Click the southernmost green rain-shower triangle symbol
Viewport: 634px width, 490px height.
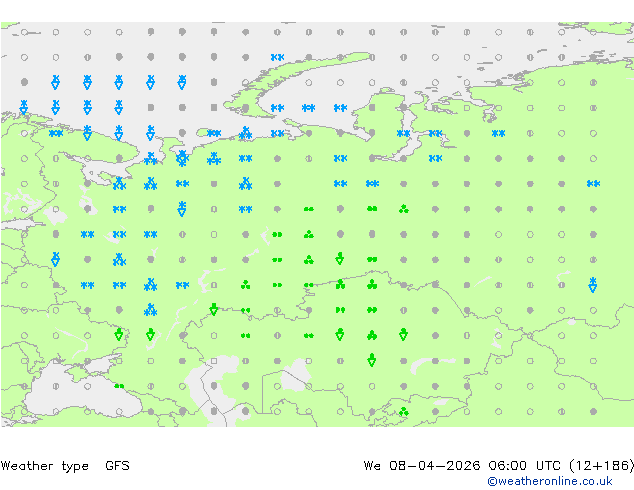coord(372,360)
